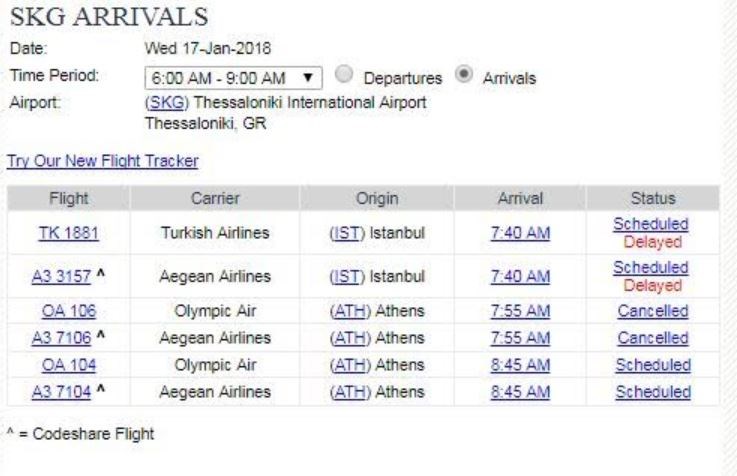Open Cancelled status for OA 106
Viewport: 737px width, 476px height.
(652, 310)
